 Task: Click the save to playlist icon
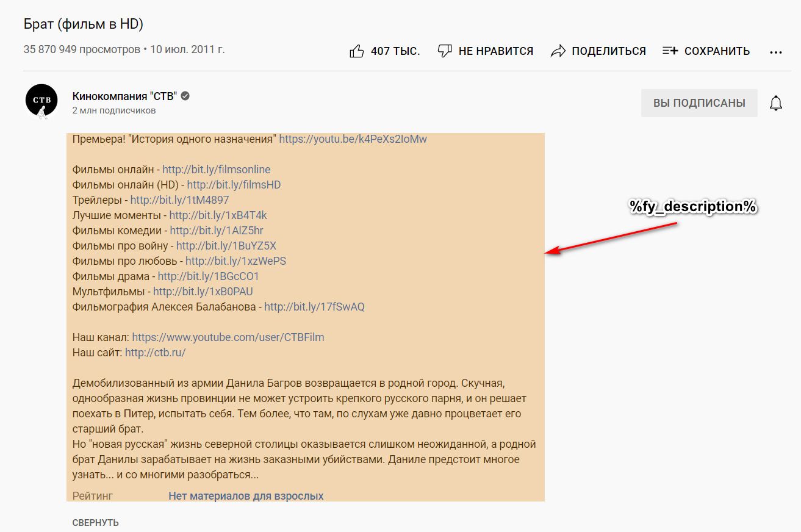[670, 51]
